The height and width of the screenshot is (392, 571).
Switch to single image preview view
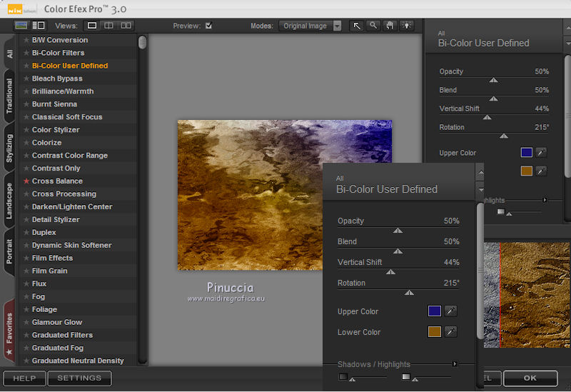[92, 26]
